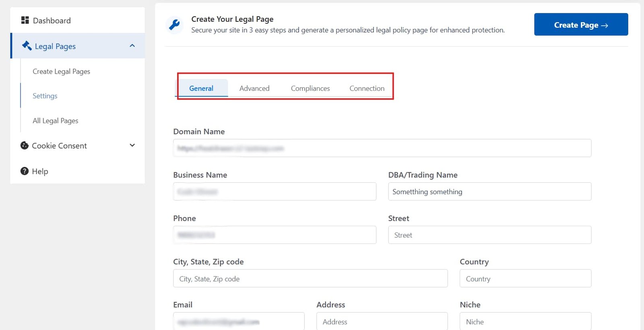Click the wrench icon beside page title

click(174, 25)
